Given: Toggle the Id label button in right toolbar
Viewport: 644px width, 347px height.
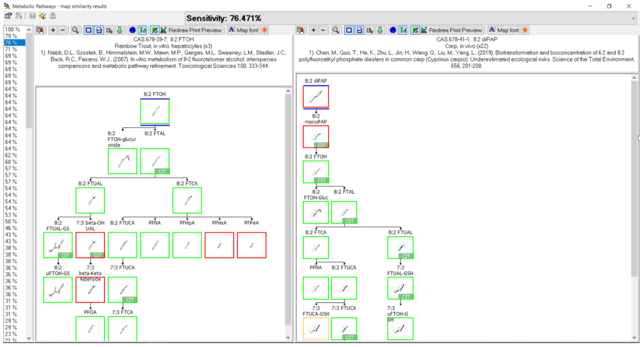Looking at the screenshot, I should tap(403, 30).
